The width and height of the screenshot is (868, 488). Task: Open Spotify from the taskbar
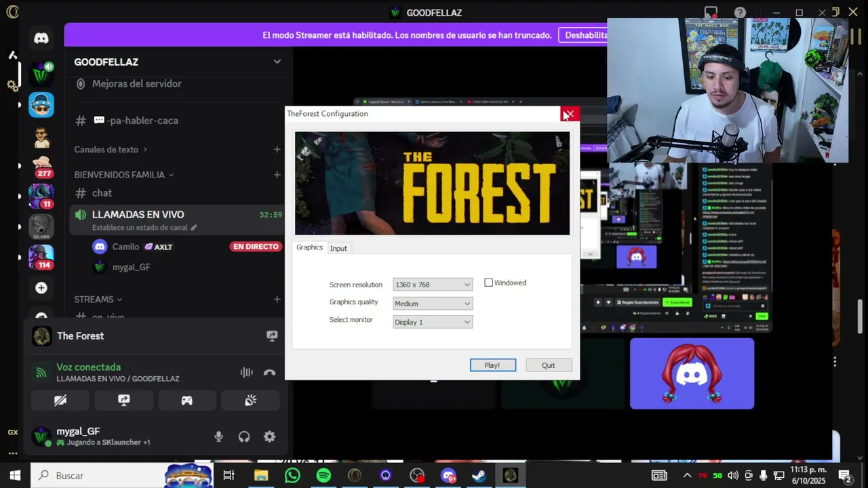pos(323,476)
